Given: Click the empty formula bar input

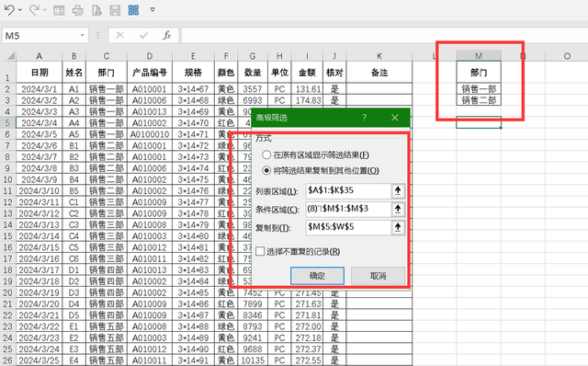Looking at the screenshot, I should (384, 36).
